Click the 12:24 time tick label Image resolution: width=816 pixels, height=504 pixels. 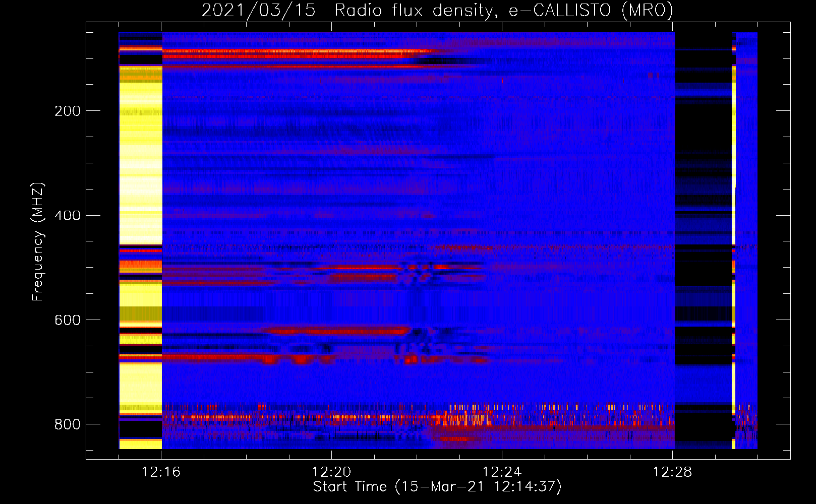[x=502, y=472]
